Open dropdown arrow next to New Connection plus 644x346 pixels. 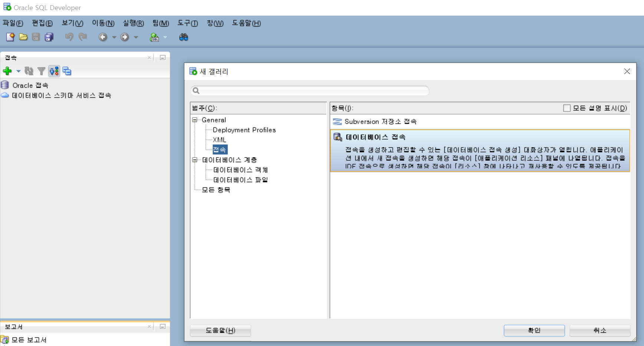point(18,71)
